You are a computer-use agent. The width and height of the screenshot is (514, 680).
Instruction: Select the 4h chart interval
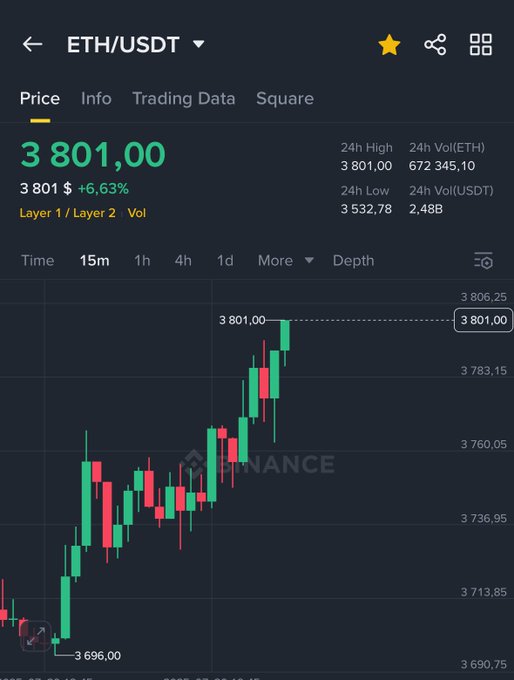tap(183, 261)
